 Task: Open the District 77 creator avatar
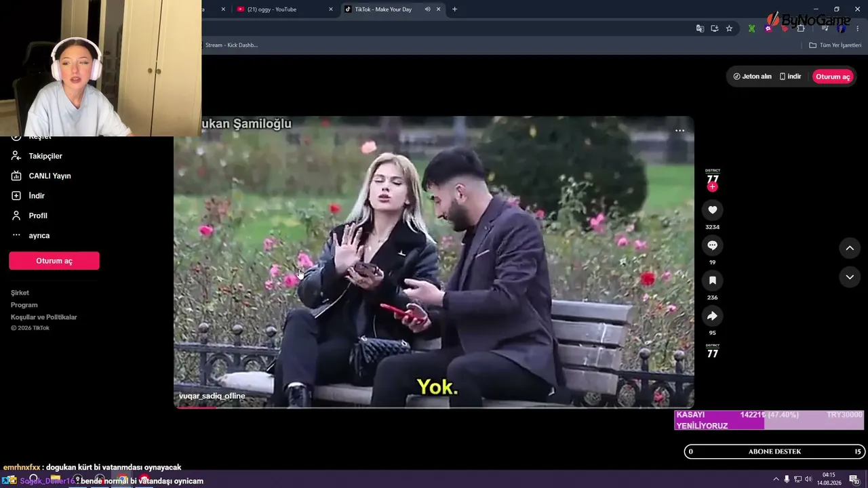pos(712,176)
